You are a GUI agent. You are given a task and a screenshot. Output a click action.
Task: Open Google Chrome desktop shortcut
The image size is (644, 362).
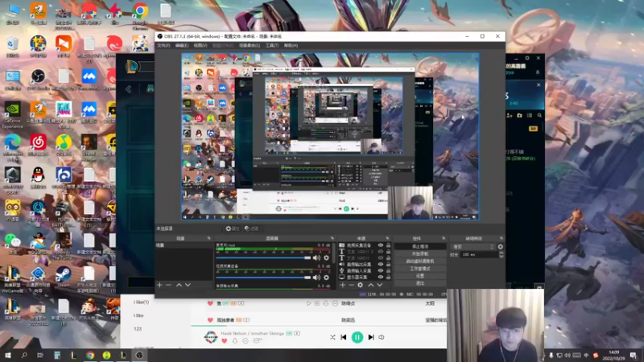(x=140, y=15)
